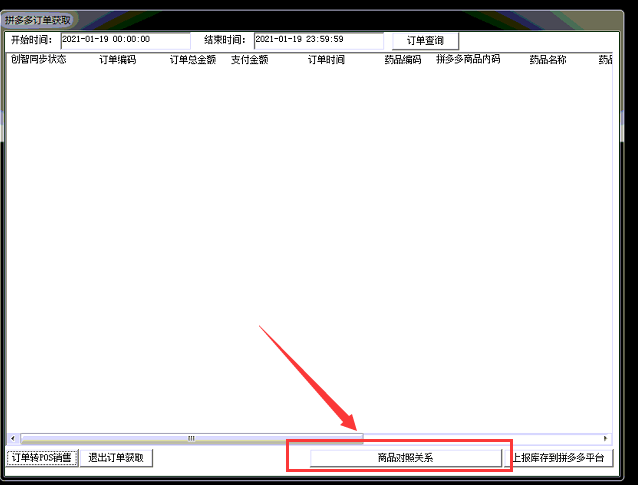
Task: Click the 拼多多订单获取 window title
Action: pos(38,20)
